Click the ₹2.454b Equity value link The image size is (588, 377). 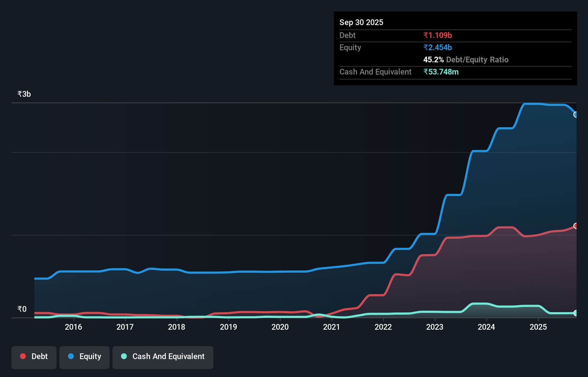coord(438,47)
